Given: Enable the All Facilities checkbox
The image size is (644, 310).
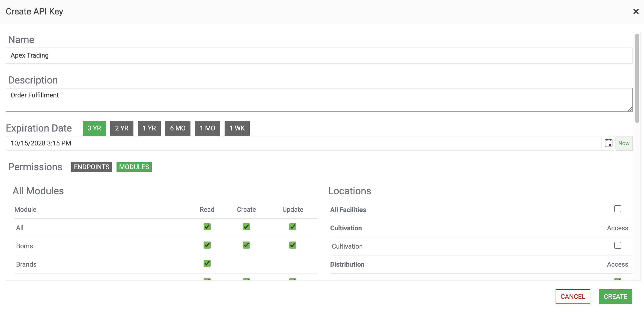Looking at the screenshot, I should (x=618, y=209).
